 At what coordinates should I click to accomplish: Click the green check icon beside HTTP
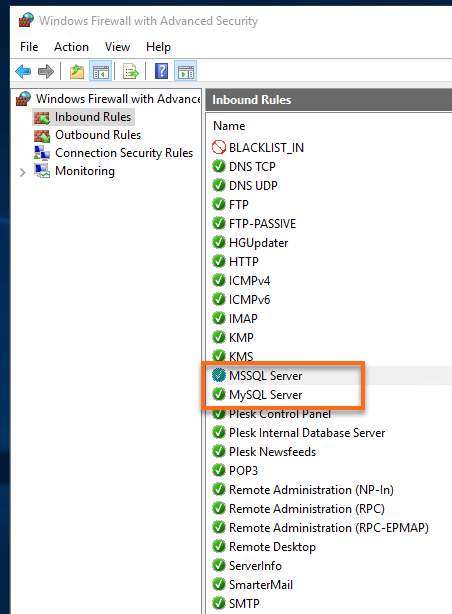coord(219,261)
